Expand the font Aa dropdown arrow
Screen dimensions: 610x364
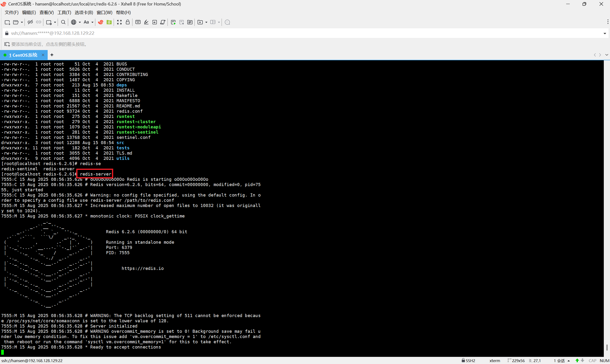(92, 22)
